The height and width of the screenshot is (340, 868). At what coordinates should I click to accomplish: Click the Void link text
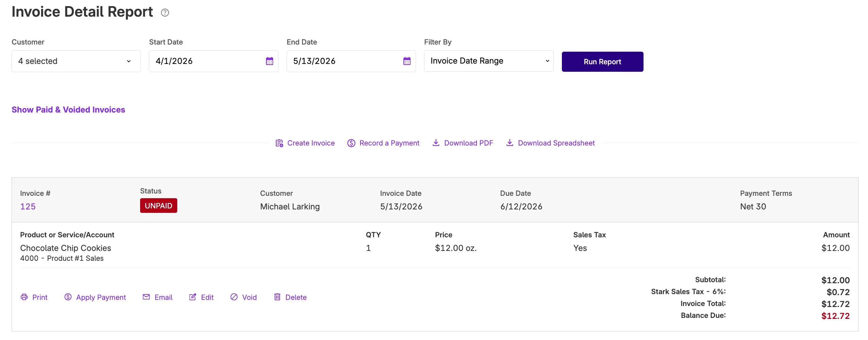249,297
